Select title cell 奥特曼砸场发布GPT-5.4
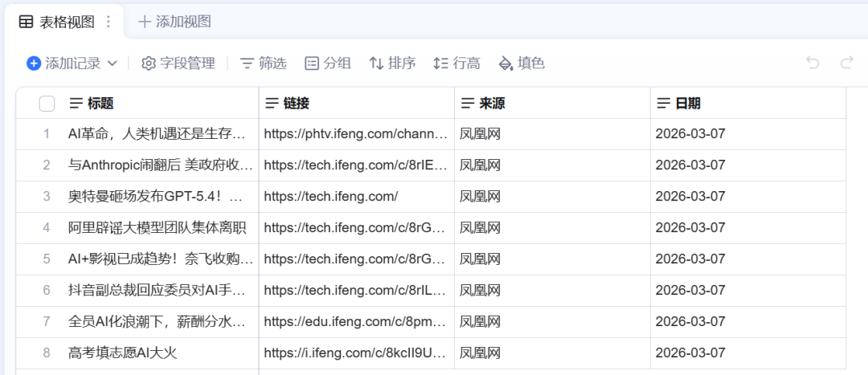Viewport: 868px width, 375px height. click(x=161, y=197)
